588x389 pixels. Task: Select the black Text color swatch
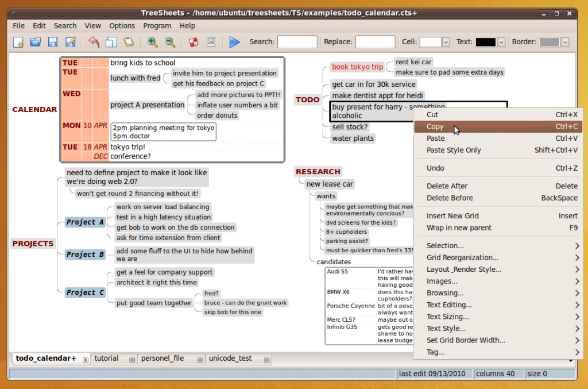tap(486, 42)
